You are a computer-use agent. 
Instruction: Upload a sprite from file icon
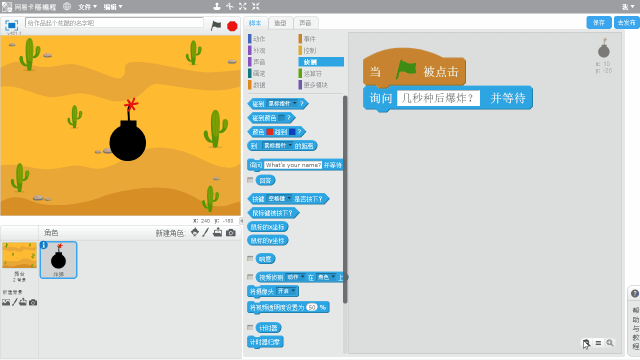(218, 232)
